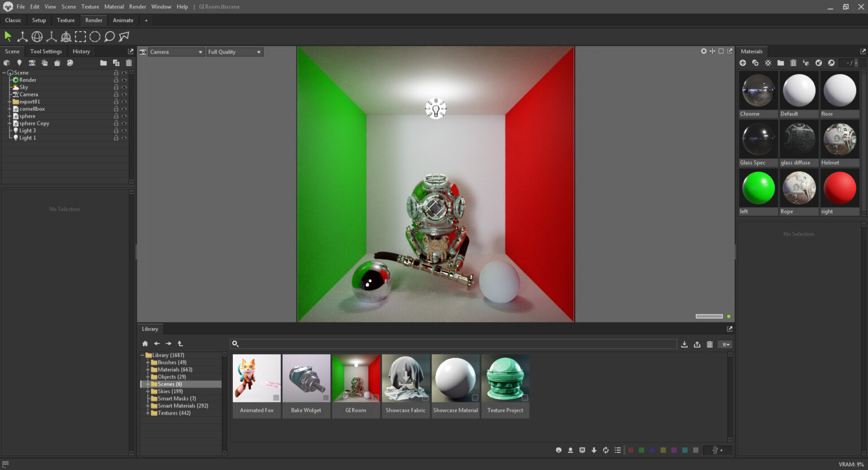868x470 pixels.
Task: Import an item using the Library import button
Action: pyautogui.click(x=684, y=343)
